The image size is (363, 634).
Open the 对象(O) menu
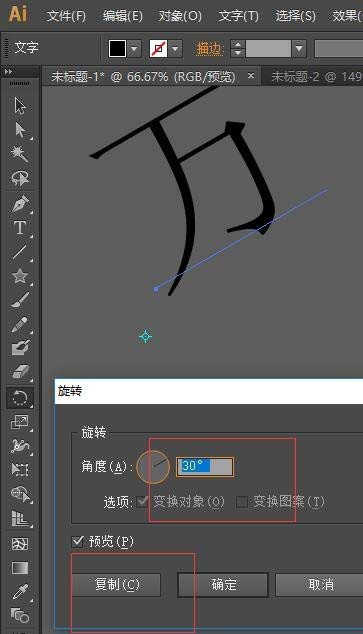(x=180, y=16)
